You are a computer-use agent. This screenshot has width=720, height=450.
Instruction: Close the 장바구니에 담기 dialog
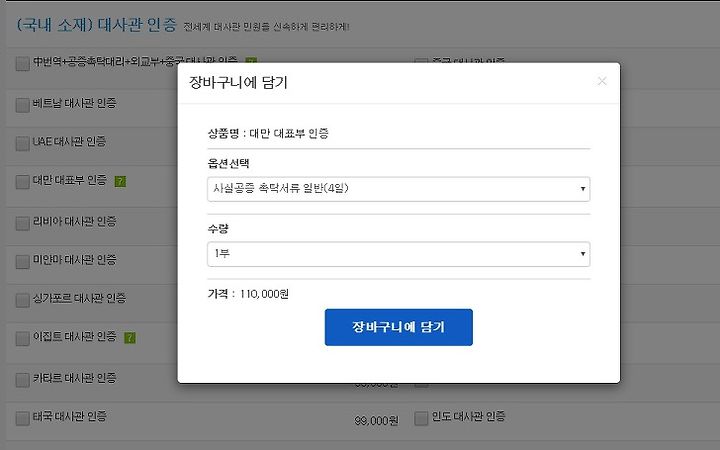click(602, 81)
